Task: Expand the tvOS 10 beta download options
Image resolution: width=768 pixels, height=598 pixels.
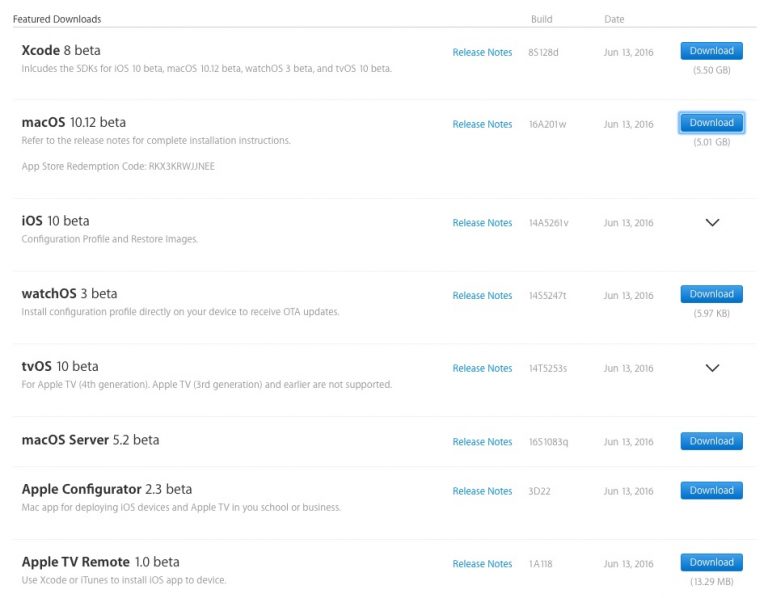Action: tap(712, 368)
